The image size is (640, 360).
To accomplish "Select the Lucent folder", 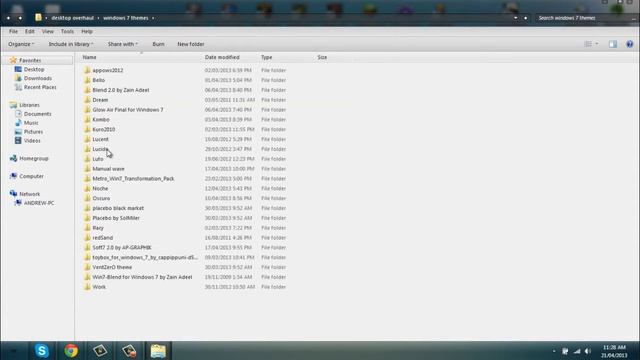I will (100, 139).
